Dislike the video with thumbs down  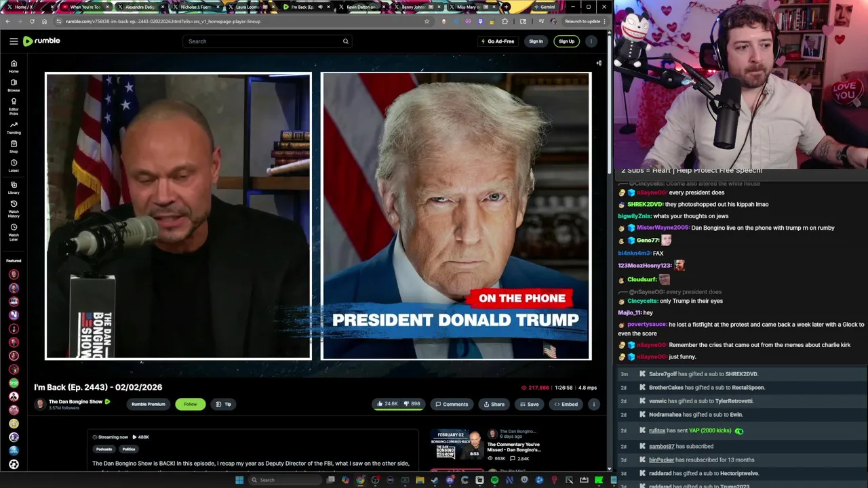tap(412, 404)
